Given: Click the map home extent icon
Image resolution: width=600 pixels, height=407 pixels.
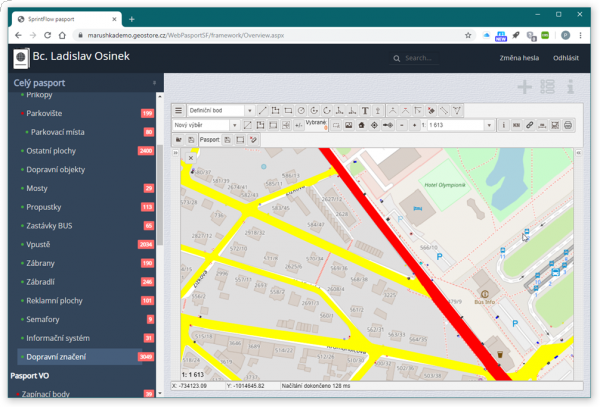Looking at the screenshot, I should [362, 126].
